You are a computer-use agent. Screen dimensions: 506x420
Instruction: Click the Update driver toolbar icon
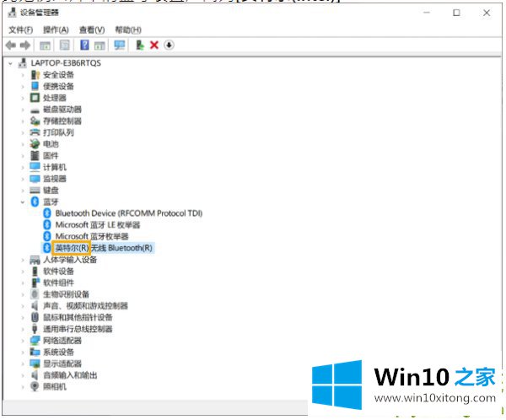tap(140, 45)
